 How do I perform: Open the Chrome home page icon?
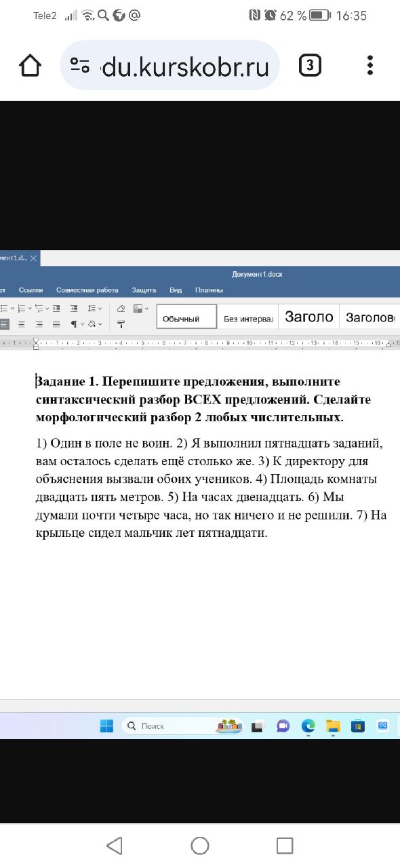point(31,65)
